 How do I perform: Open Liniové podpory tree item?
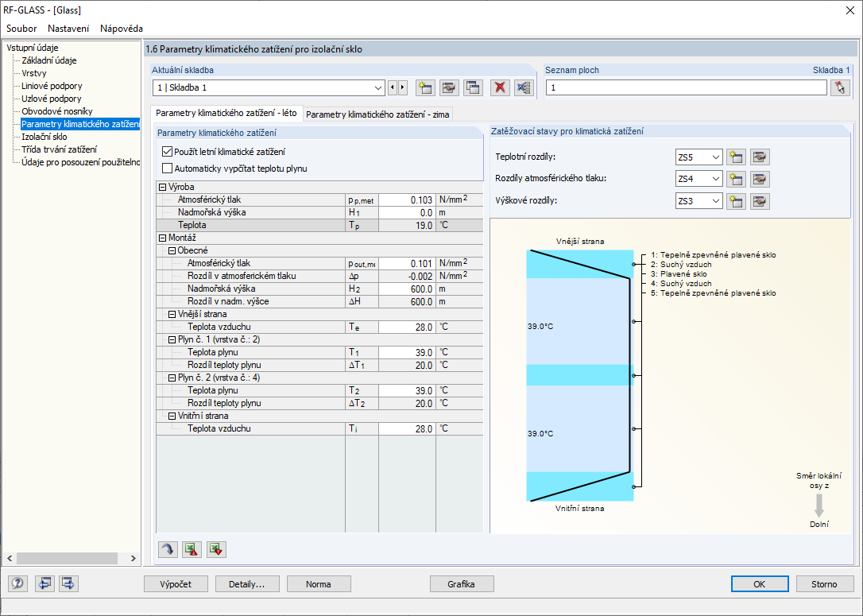tap(52, 86)
